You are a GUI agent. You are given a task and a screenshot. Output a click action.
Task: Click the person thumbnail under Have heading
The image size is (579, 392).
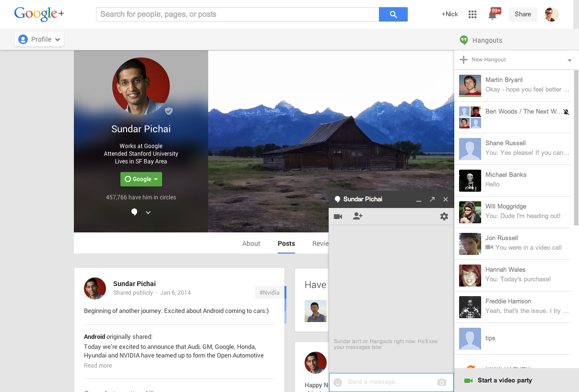316,311
